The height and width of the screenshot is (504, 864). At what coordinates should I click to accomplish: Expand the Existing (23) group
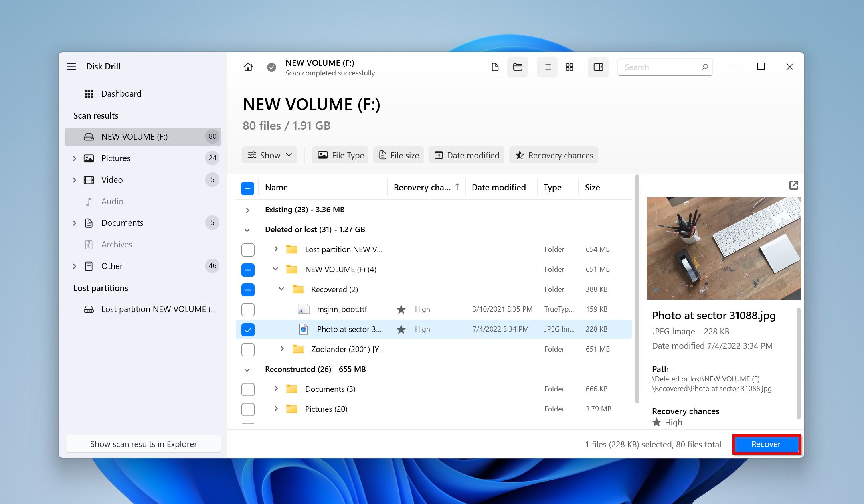[247, 210]
